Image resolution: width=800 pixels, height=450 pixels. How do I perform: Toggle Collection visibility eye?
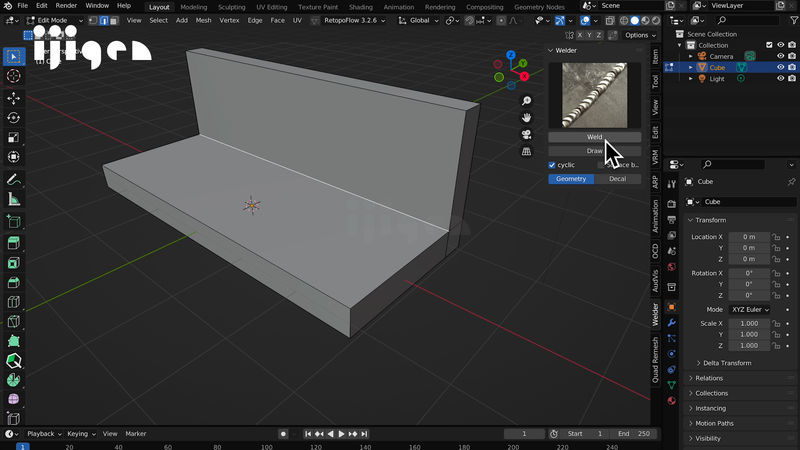[x=781, y=45]
